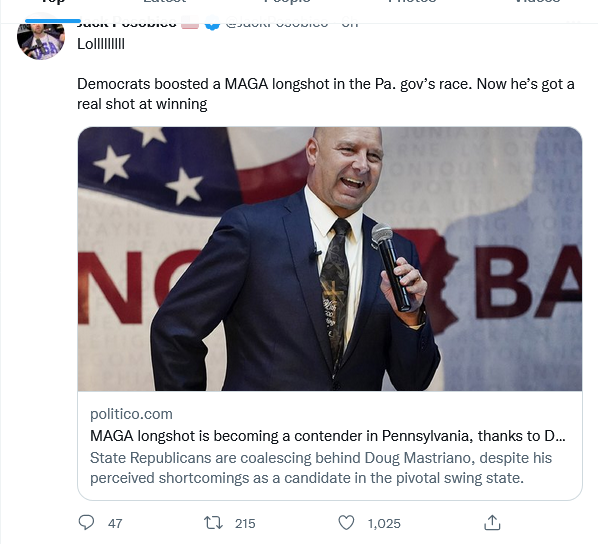This screenshot has width=598, height=544.
Task: View the 1,025 likes count
Action: [x=384, y=523]
